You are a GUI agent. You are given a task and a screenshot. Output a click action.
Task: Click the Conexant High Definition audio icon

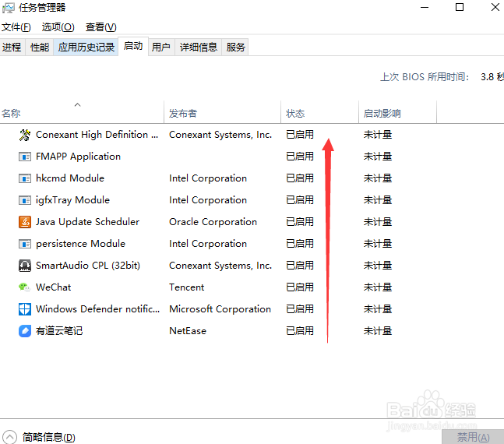(x=25, y=135)
